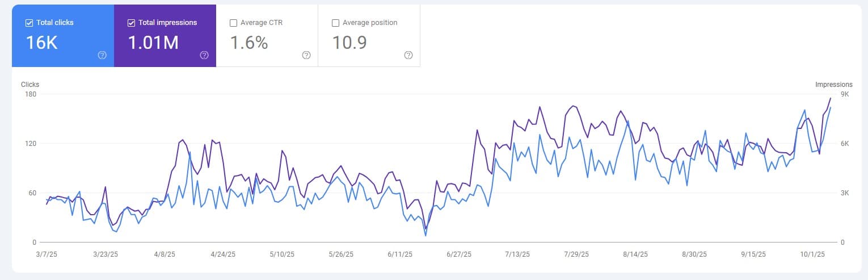
Task: Uncheck the Total impressions checkbox
Action: (x=131, y=23)
